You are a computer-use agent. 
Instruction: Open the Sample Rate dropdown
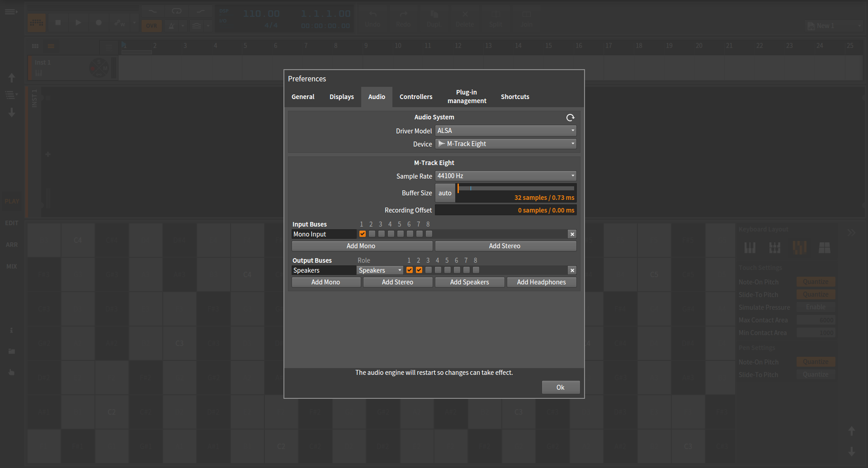coord(505,176)
